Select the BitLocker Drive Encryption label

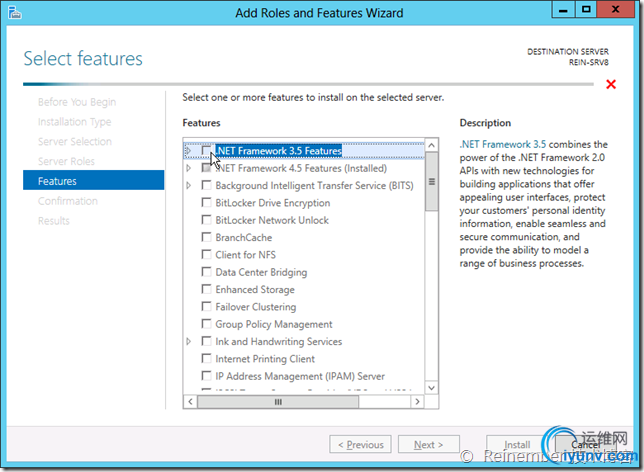coord(272,203)
